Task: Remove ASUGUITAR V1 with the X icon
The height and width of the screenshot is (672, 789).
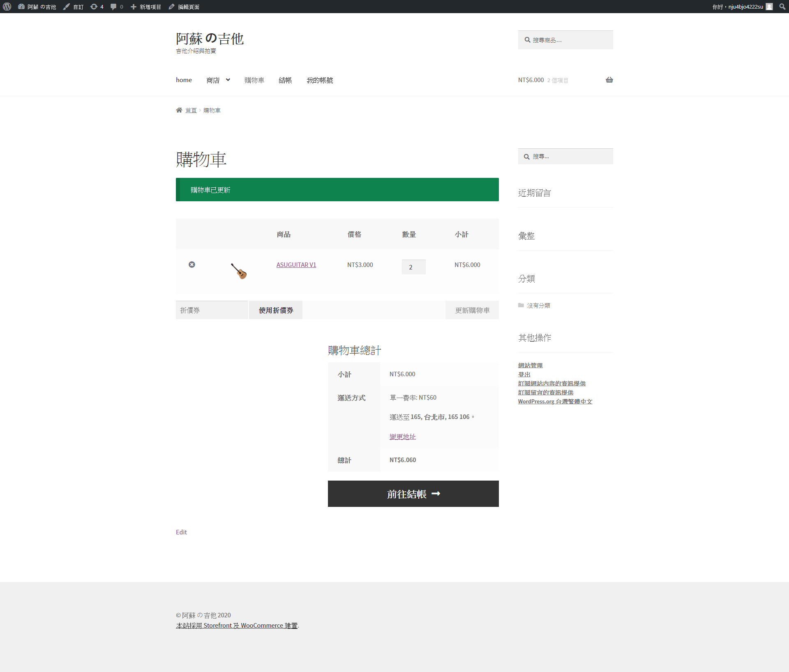Action: (x=192, y=265)
